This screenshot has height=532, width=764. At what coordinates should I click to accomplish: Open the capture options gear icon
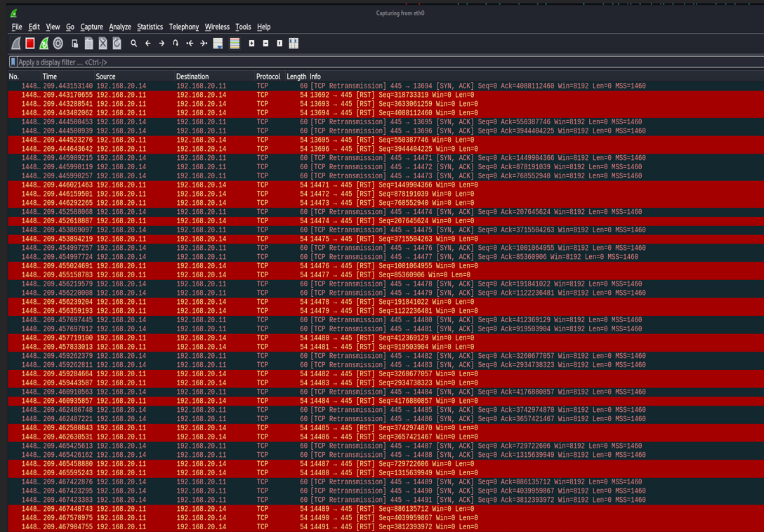click(x=58, y=43)
